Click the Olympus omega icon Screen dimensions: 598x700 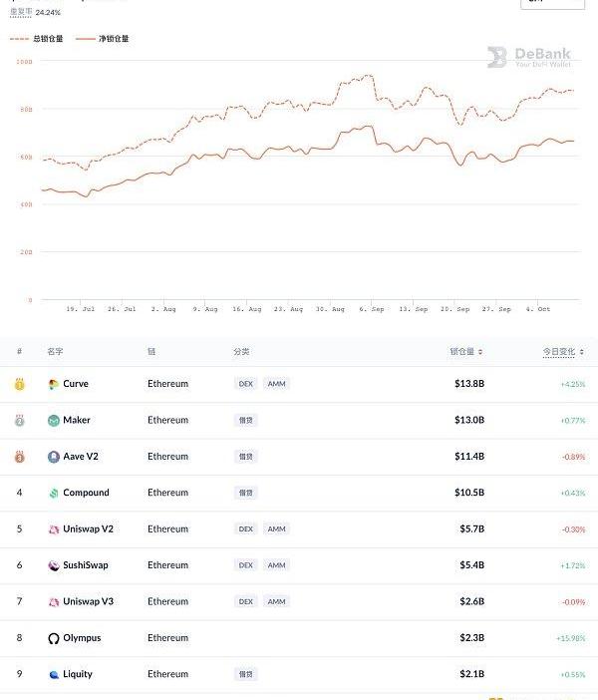click(x=54, y=638)
